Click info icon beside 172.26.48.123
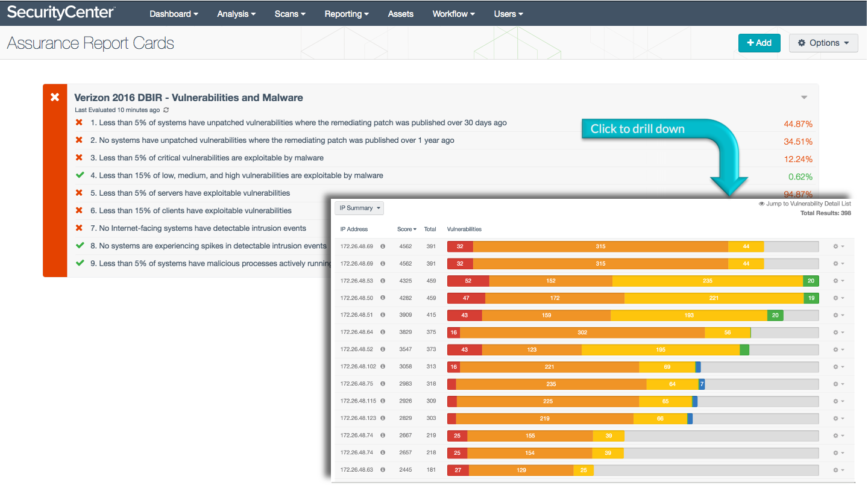This screenshot has height=494, width=868. point(383,418)
